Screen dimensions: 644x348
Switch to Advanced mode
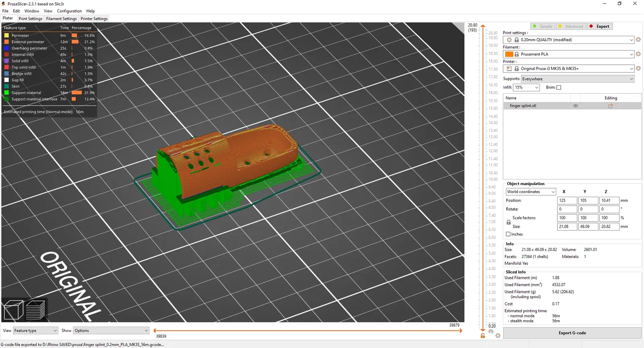(x=571, y=27)
